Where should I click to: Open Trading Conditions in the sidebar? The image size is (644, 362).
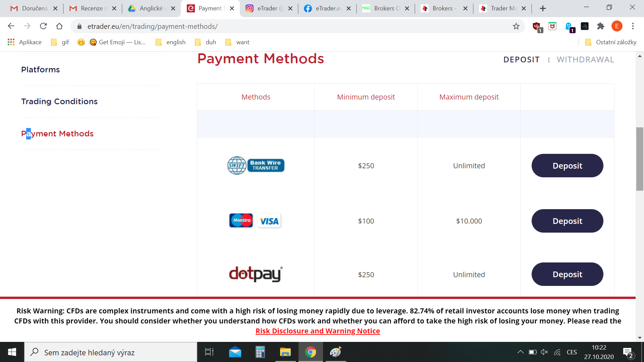click(59, 102)
